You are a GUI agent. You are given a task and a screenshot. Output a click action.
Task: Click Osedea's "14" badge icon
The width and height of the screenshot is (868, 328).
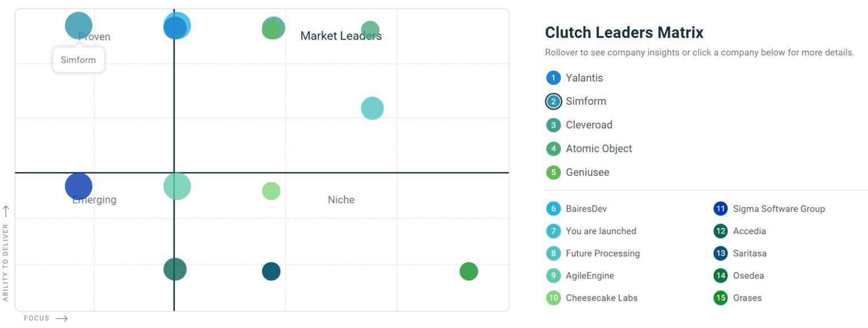coord(720,275)
